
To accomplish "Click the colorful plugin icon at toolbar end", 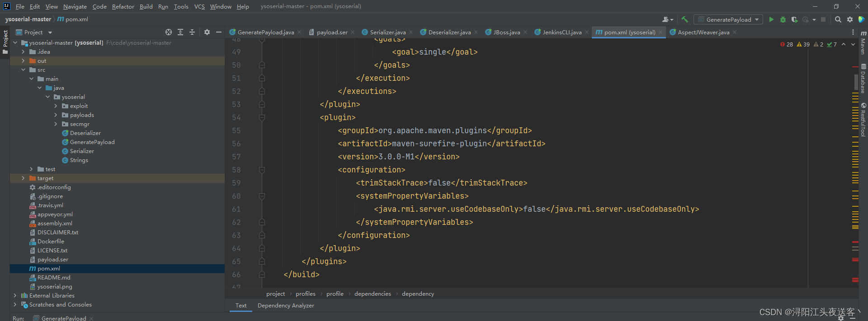I will [x=862, y=19].
